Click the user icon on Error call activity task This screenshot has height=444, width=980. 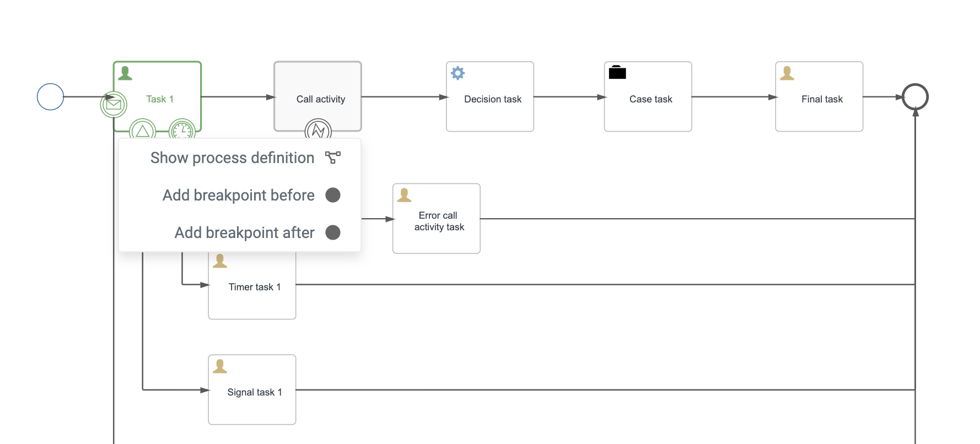(x=404, y=194)
